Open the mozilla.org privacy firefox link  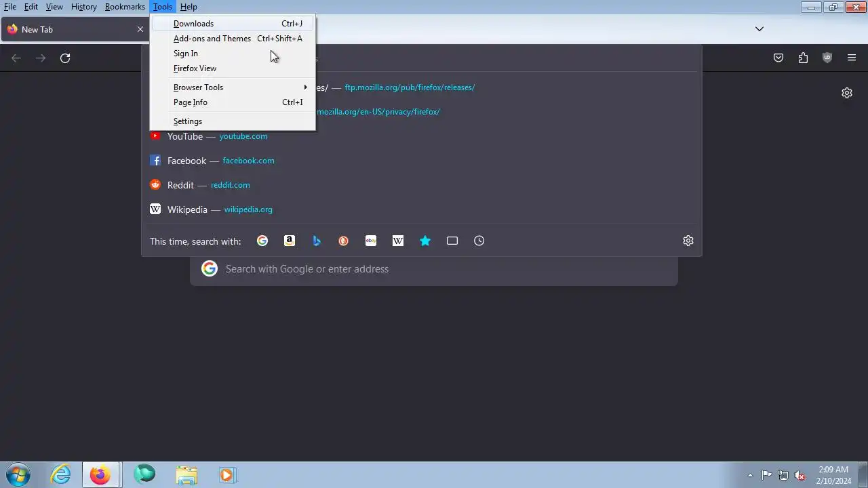pyautogui.click(x=378, y=112)
